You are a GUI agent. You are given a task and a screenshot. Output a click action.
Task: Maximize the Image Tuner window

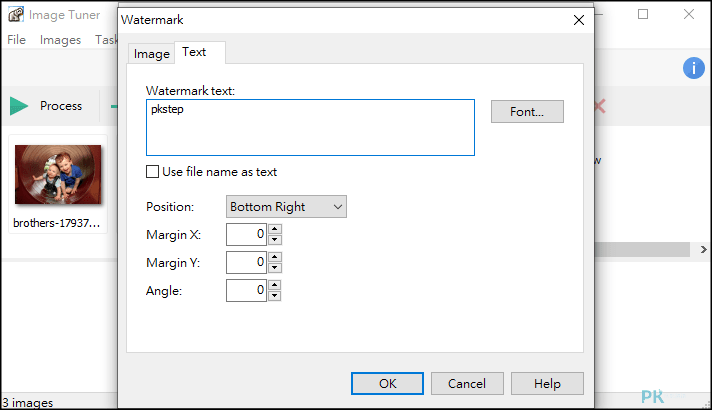pos(643,15)
